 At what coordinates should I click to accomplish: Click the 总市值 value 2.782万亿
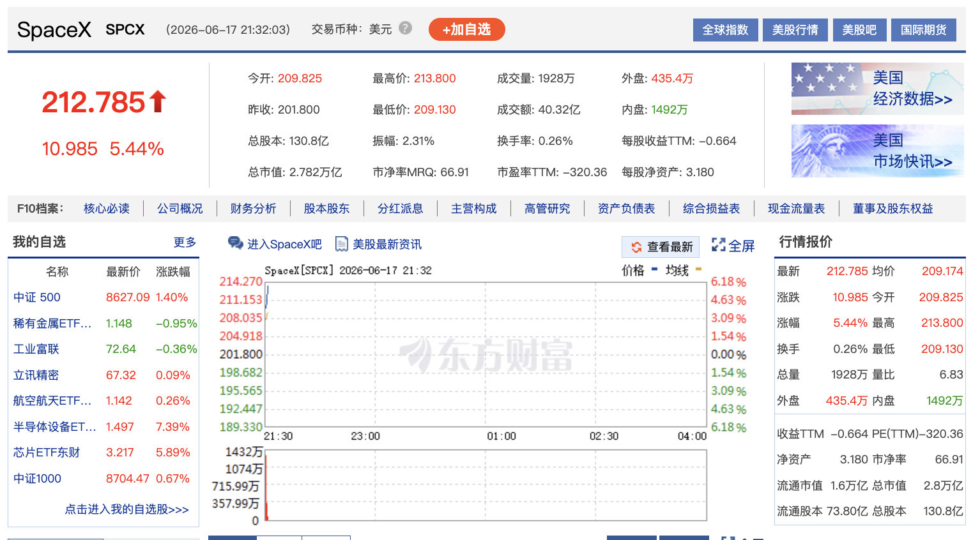coord(316,172)
